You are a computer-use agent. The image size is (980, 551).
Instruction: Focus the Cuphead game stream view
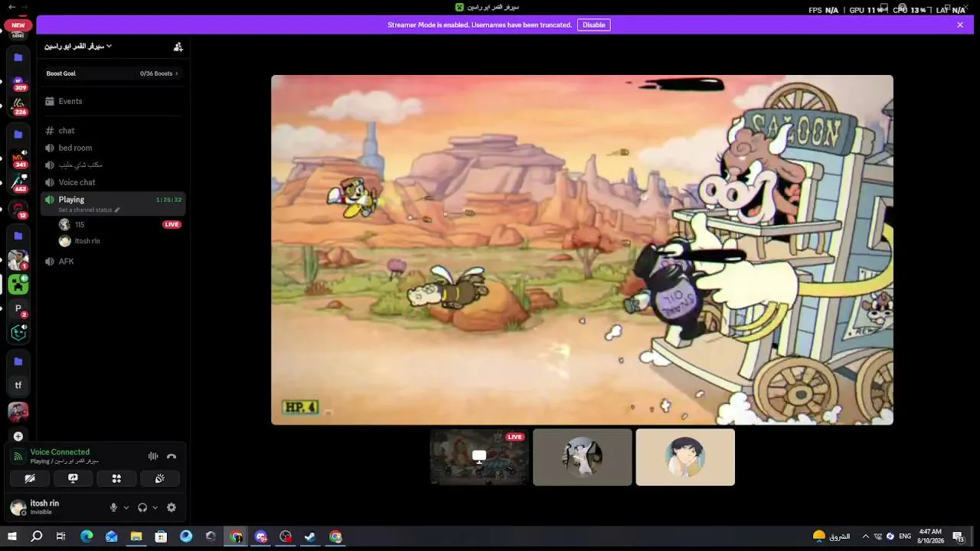(x=582, y=249)
